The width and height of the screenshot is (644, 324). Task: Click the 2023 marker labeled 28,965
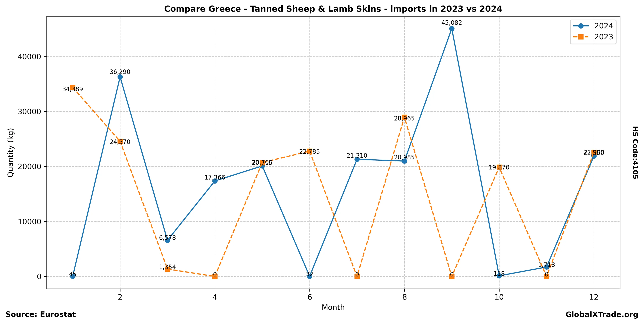click(404, 117)
